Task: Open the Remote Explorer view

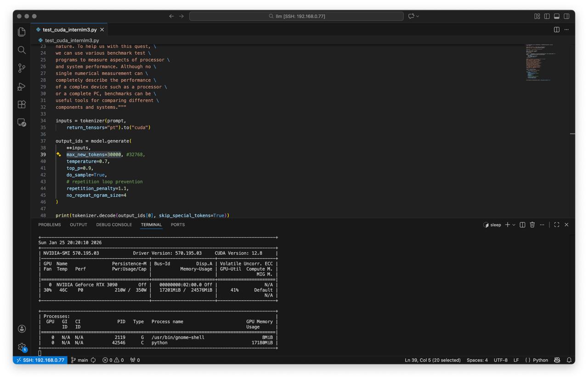Action: (x=22, y=123)
